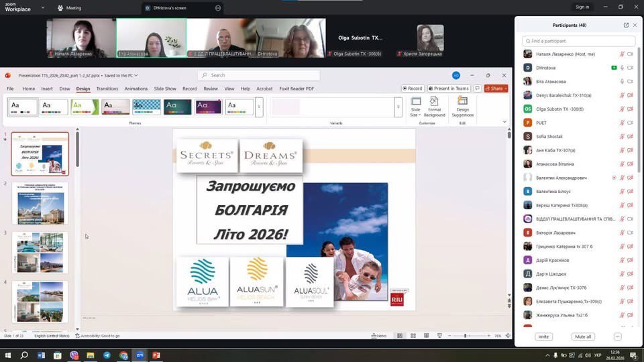Open the Slide Show tab
This screenshot has height=362, width=644.
tap(165, 88)
